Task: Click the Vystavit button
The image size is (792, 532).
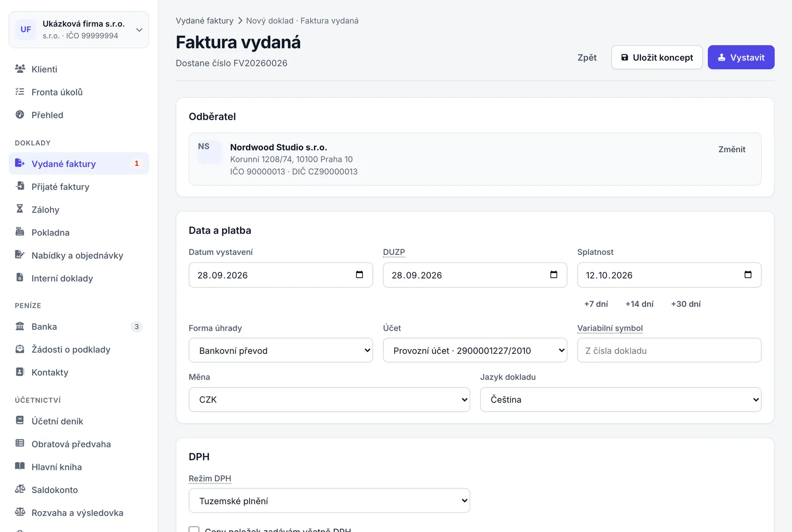Action: (741, 57)
